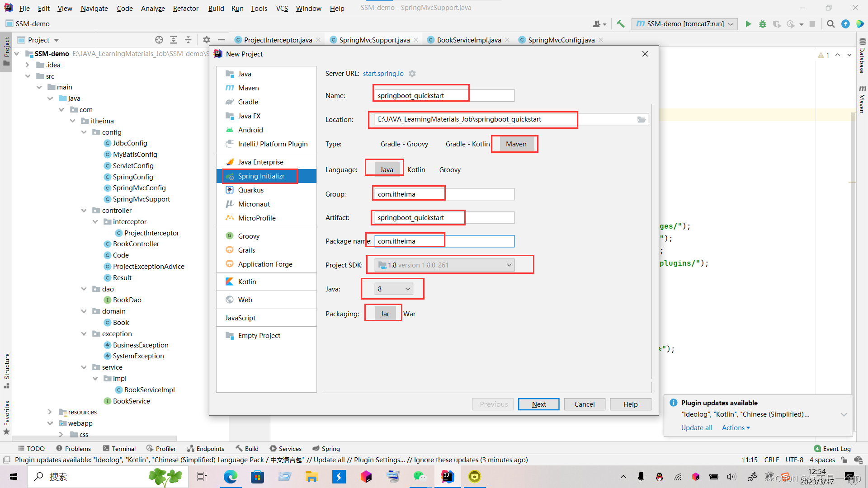Click the Cancel button
This screenshot has height=488, width=868.
[x=584, y=404]
